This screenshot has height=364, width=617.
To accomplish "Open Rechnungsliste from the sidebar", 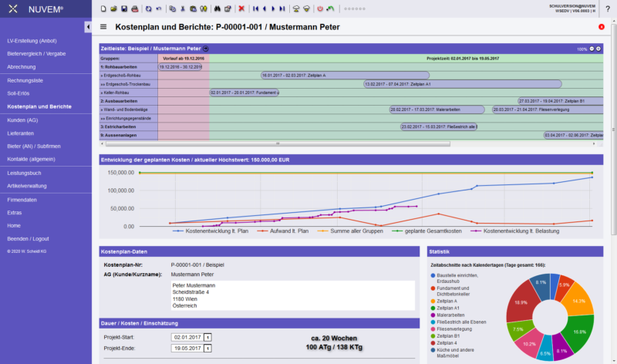I will 25,80.
